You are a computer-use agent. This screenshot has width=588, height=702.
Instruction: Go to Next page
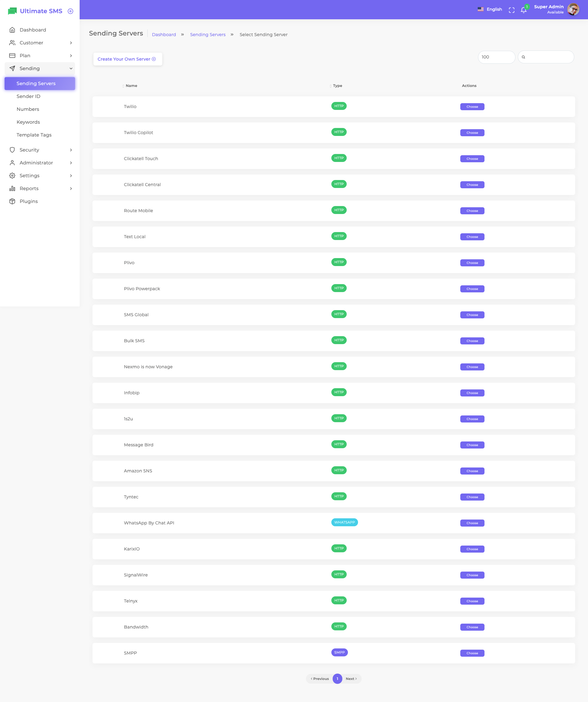click(351, 679)
